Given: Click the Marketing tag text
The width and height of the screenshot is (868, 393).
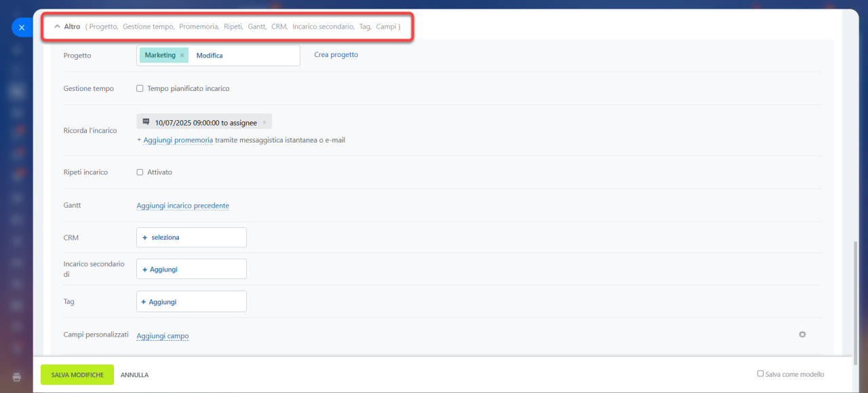Looking at the screenshot, I should pos(160,56).
